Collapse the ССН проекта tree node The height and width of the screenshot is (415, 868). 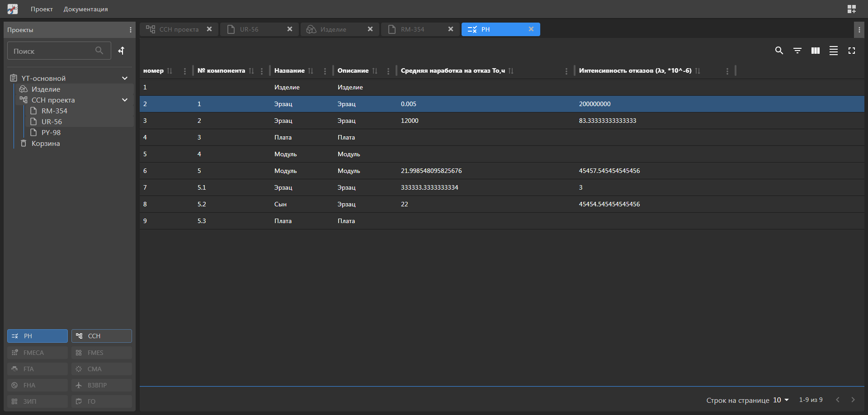pyautogui.click(x=125, y=100)
